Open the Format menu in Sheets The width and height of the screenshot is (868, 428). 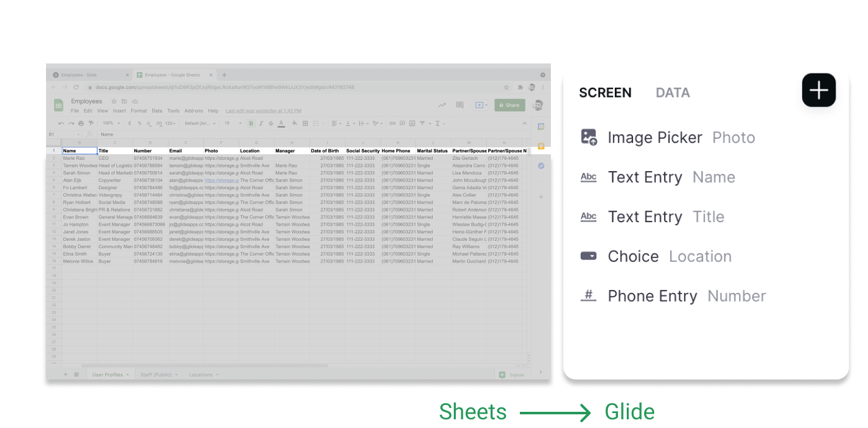tap(139, 111)
